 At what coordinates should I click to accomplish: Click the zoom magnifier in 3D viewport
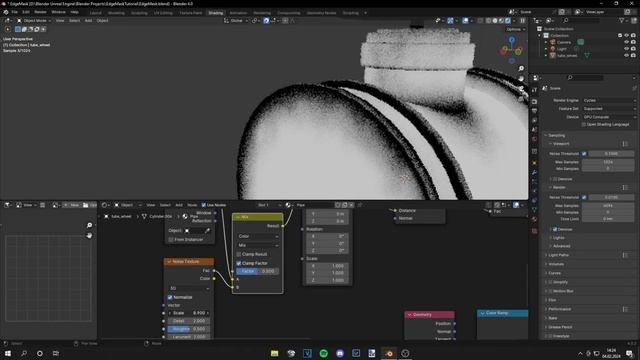point(521,69)
